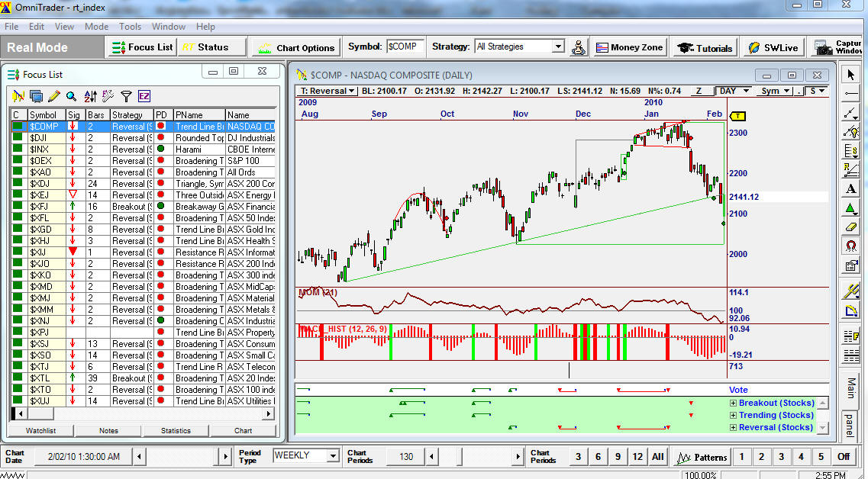Image resolution: width=868 pixels, height=479 pixels.
Task: Open the chart notes clipboard tool
Action: click(x=851, y=265)
